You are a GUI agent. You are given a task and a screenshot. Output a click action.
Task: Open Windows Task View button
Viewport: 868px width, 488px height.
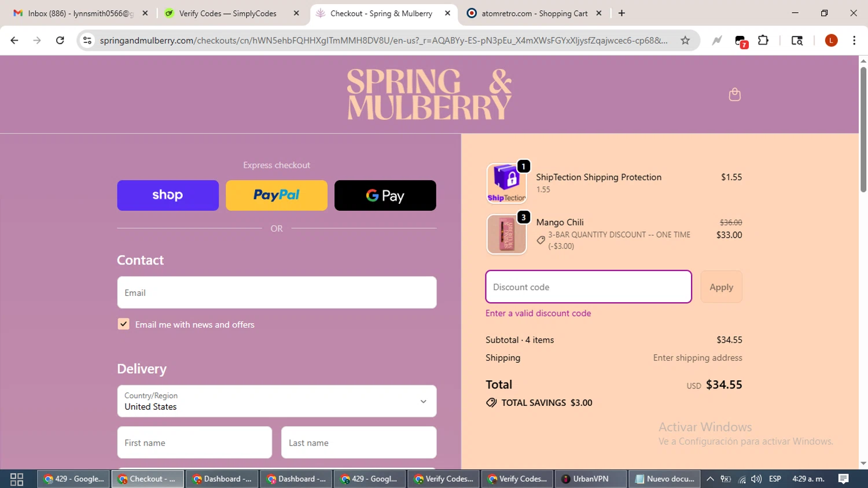(17, 479)
